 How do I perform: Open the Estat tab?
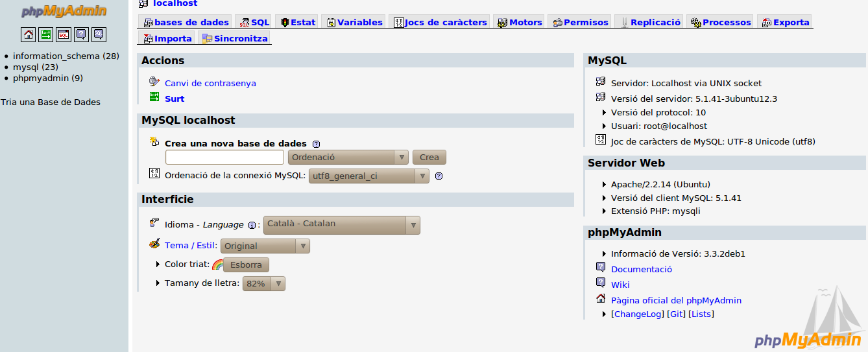[298, 22]
